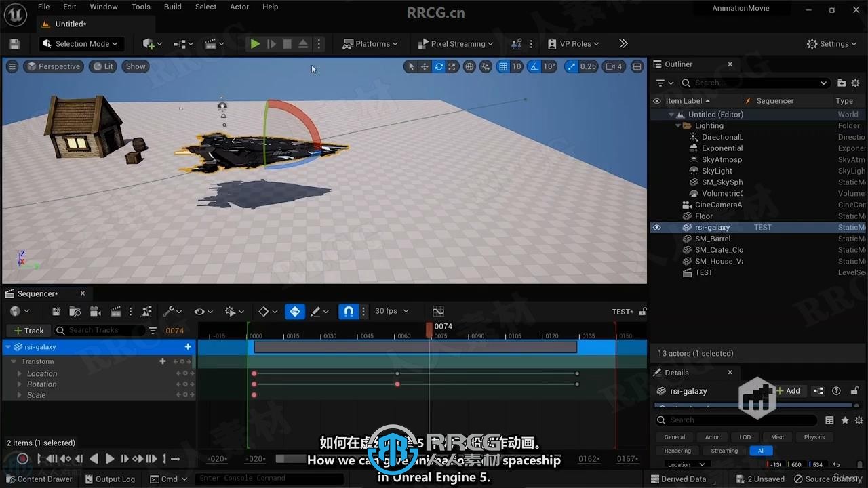This screenshot has height=488, width=868.
Task: Toggle Sequencer auto-key button
Action: click(x=295, y=311)
